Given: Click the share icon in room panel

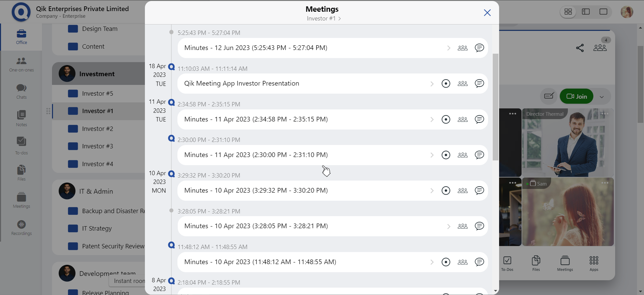Looking at the screenshot, I should point(580,48).
